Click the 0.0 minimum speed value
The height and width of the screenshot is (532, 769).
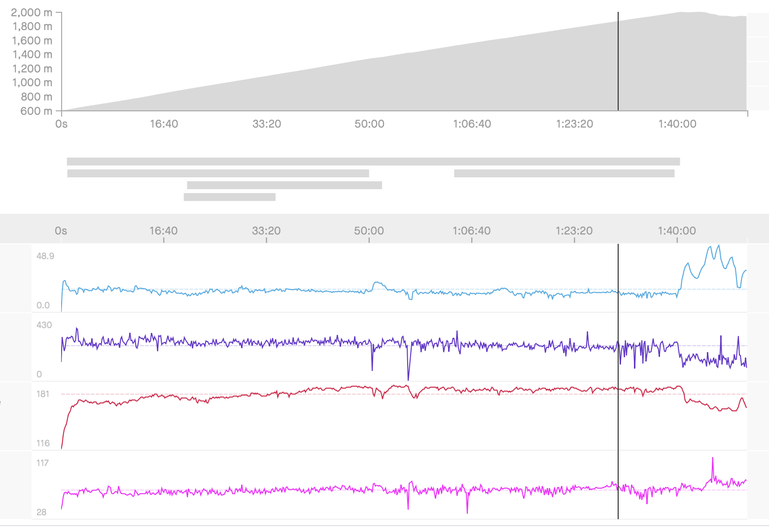coord(43,305)
